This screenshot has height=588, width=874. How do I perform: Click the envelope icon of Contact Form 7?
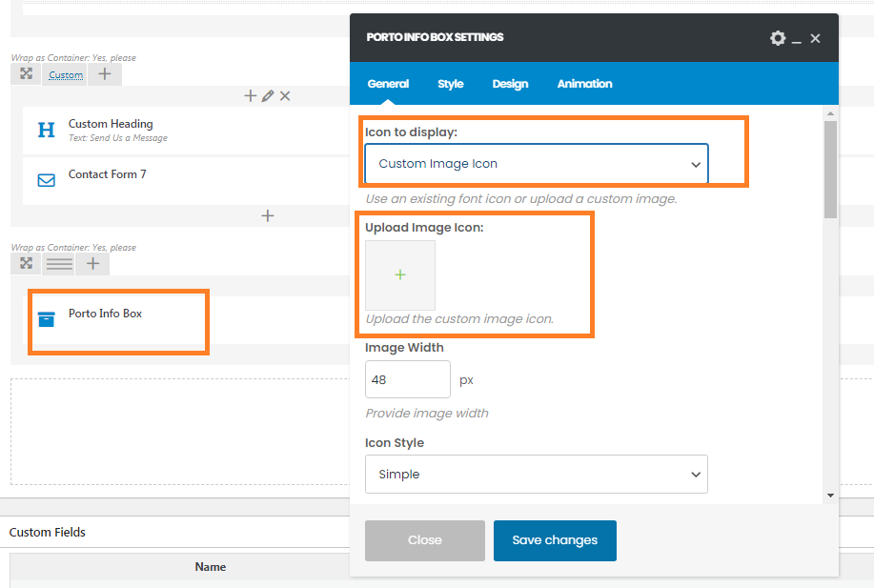coord(47,180)
